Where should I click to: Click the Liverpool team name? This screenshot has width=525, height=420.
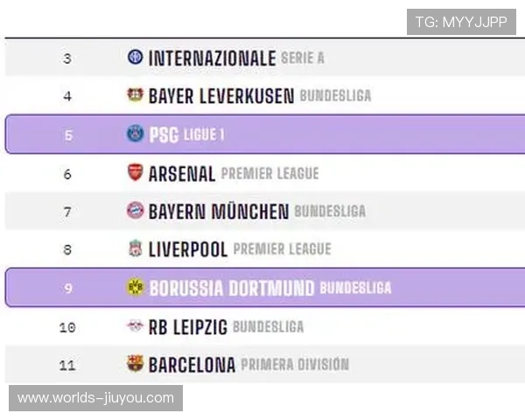click(x=187, y=250)
